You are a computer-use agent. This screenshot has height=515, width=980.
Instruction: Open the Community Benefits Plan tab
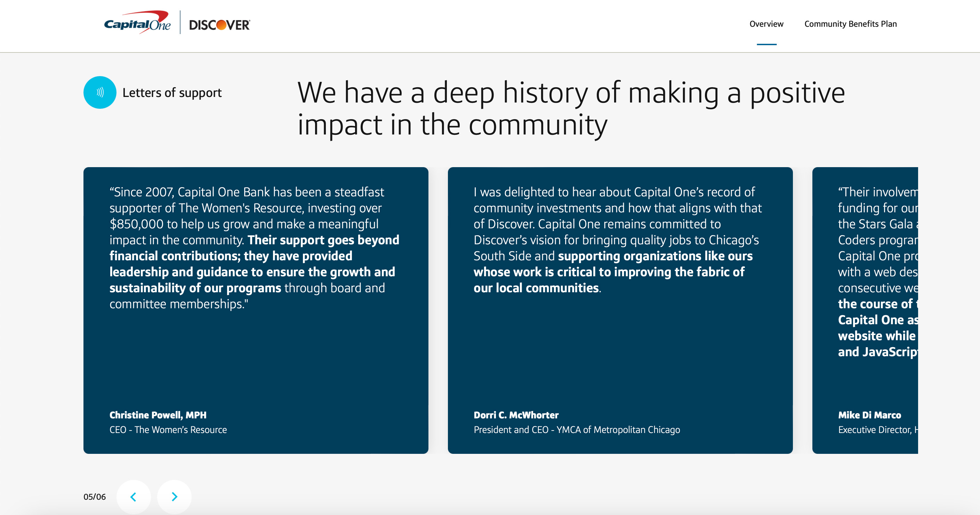point(850,24)
